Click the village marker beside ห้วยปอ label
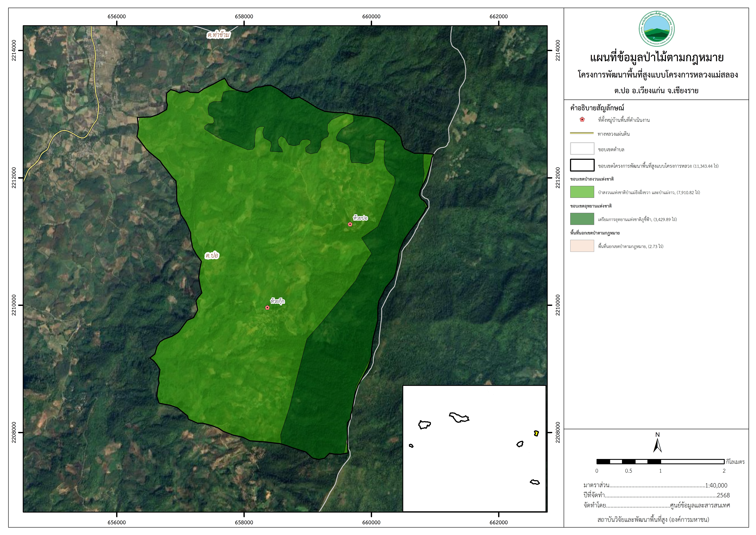Image resolution: width=756 pixels, height=535 pixels. [x=350, y=224]
